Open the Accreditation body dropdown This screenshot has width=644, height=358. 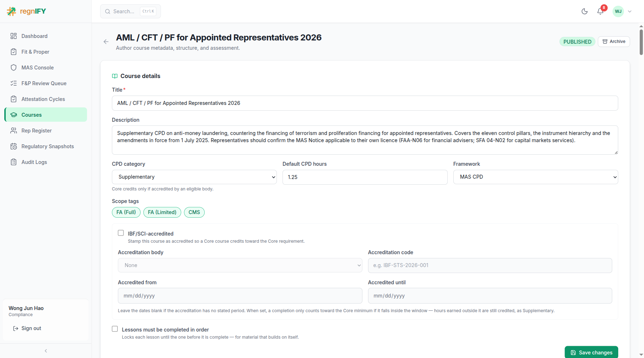pos(240,265)
